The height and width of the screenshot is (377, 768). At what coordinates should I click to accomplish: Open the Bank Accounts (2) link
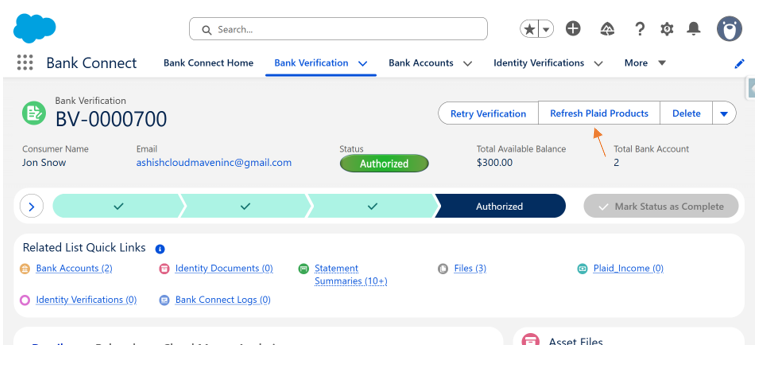pos(74,269)
